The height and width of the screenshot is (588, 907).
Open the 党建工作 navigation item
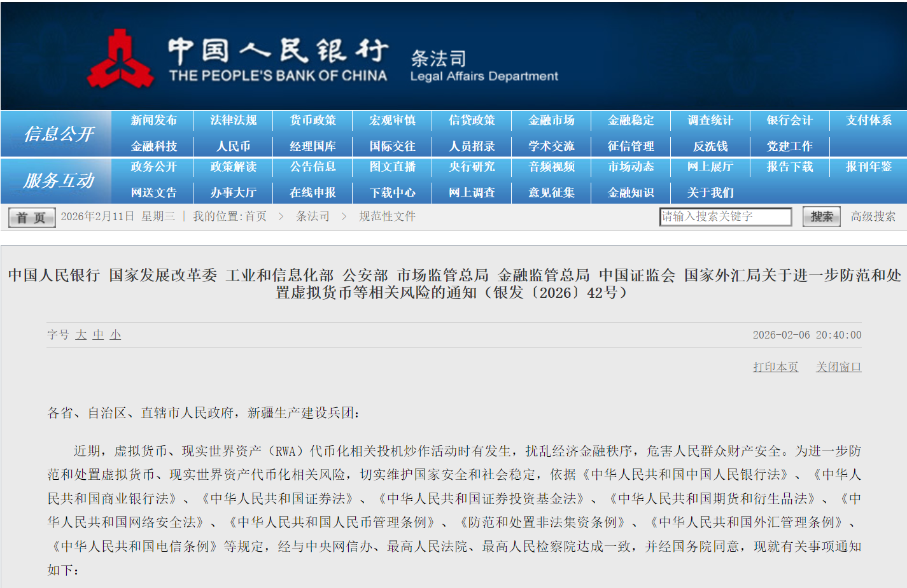[789, 145]
